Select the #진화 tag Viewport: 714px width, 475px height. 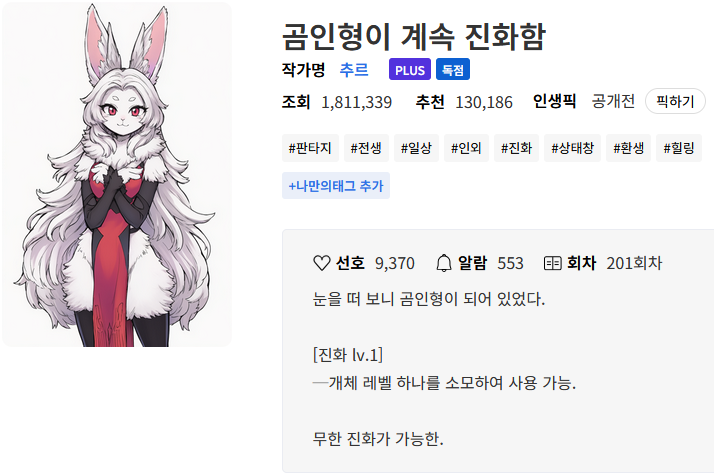pyautogui.click(x=516, y=148)
